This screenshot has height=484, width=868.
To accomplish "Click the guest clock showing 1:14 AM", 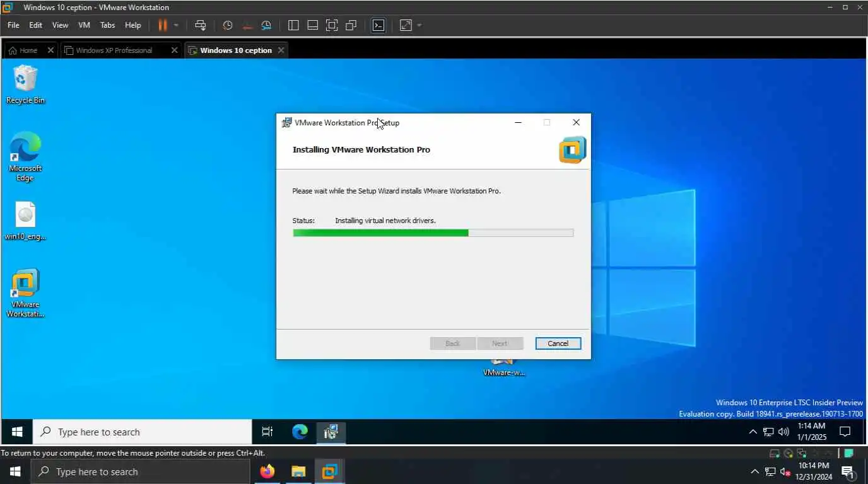I will tap(811, 432).
